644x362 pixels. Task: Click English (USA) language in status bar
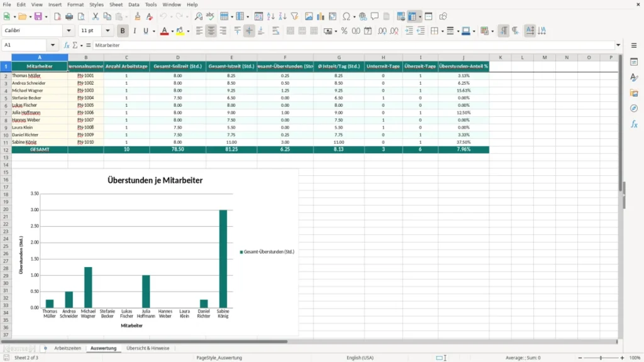(360, 358)
